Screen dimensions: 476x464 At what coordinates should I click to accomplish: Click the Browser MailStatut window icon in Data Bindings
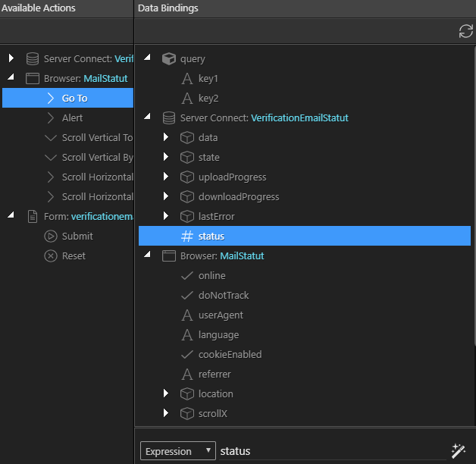pos(169,256)
